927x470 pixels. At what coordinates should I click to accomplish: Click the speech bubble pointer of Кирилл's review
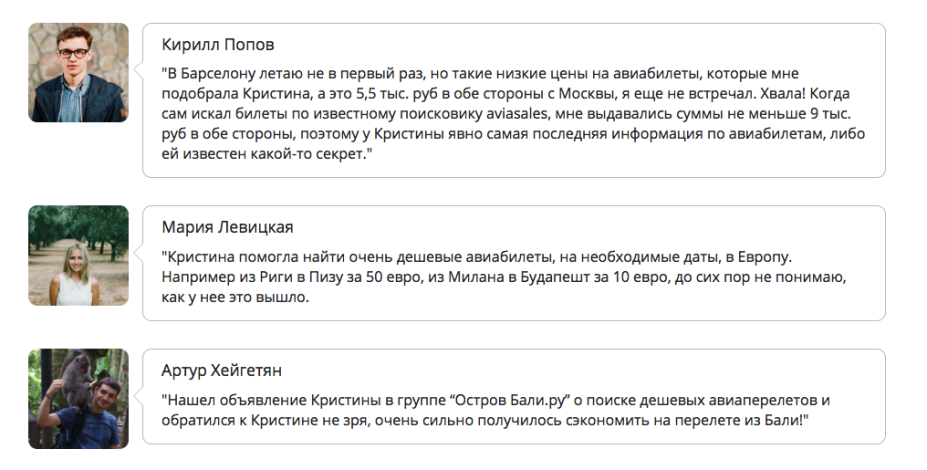tap(139, 70)
